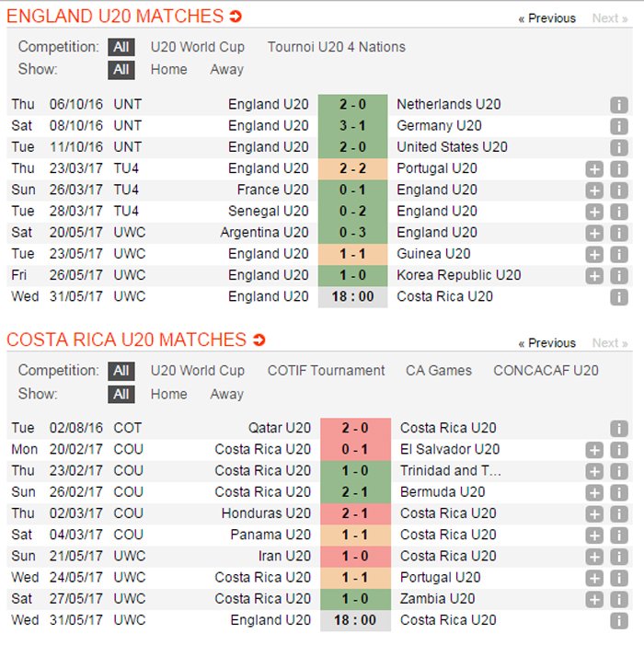Open info icon for England vs Netherlands U20

pos(619,105)
